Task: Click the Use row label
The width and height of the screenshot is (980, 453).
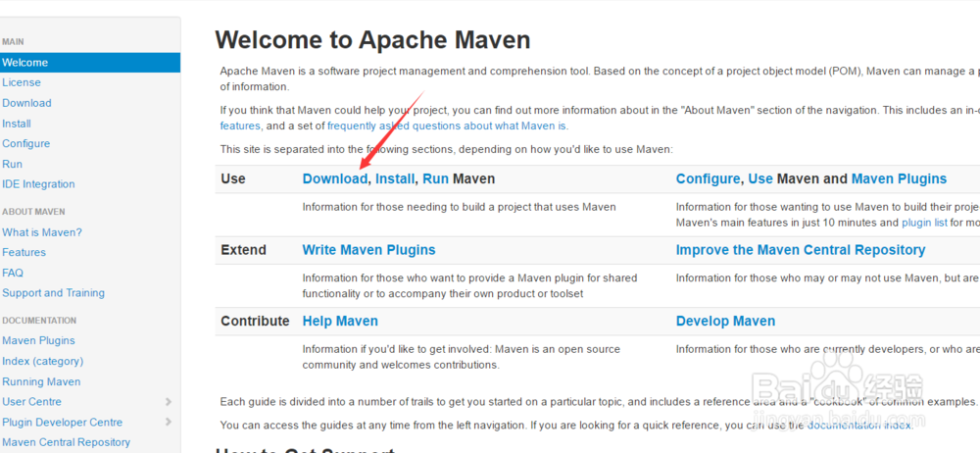Action: coord(233,179)
